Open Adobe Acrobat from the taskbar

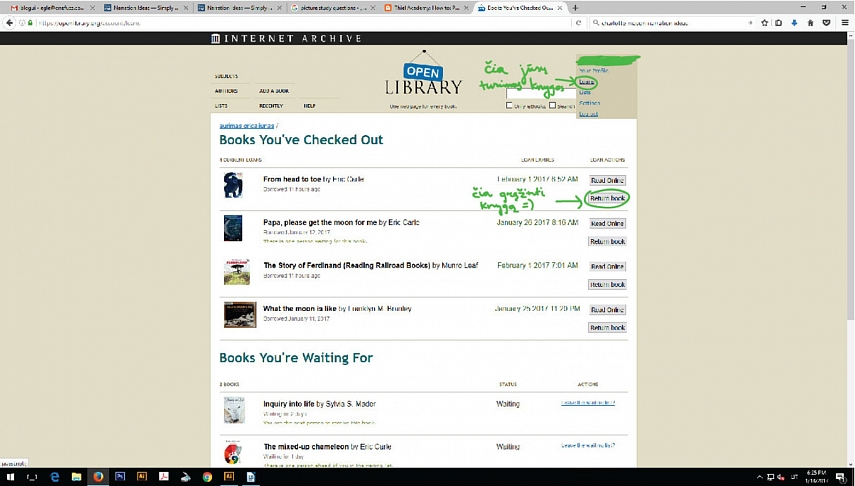164,477
